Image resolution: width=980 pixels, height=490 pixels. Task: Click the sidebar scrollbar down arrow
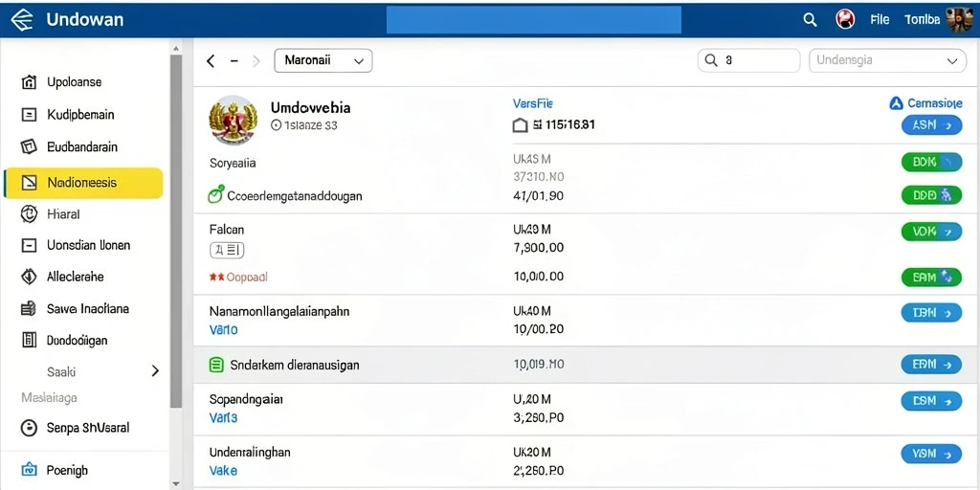click(176, 483)
